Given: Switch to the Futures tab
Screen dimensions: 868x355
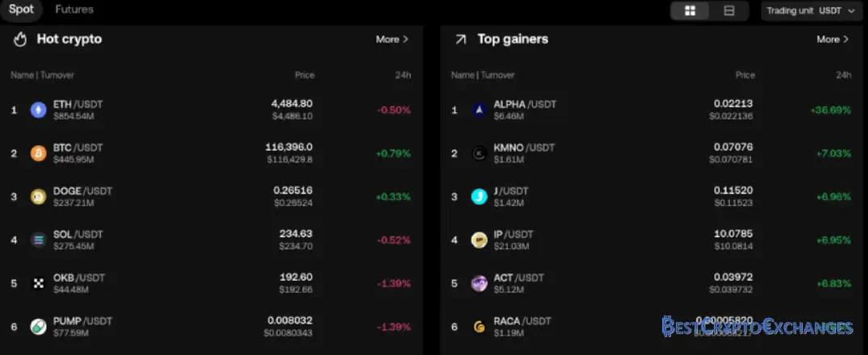Looking at the screenshot, I should pyautogui.click(x=74, y=10).
